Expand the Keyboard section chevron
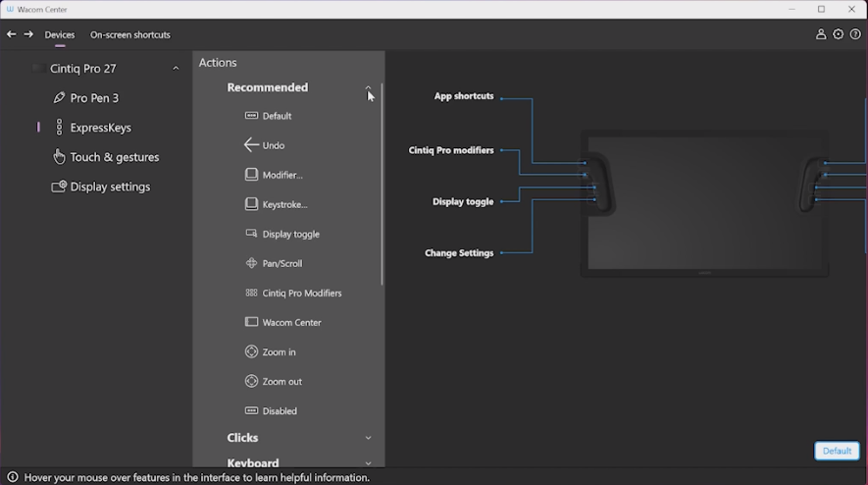The width and height of the screenshot is (868, 485). 368,463
